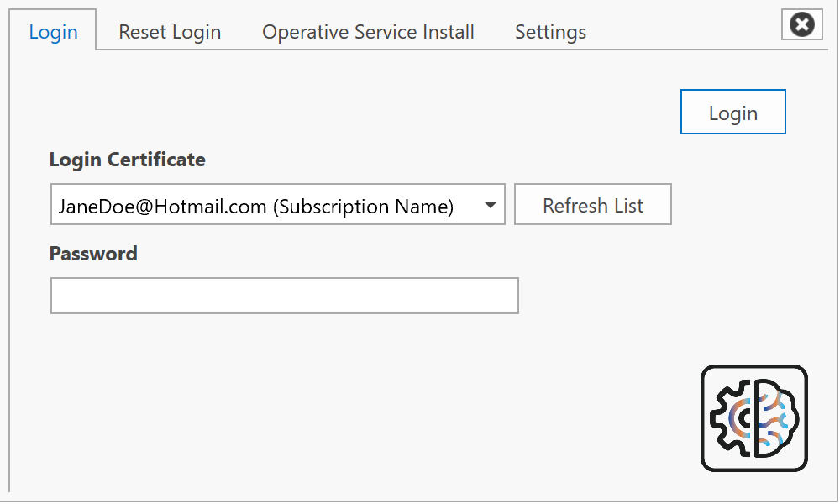
Task: Click the Password label text
Action: (93, 254)
